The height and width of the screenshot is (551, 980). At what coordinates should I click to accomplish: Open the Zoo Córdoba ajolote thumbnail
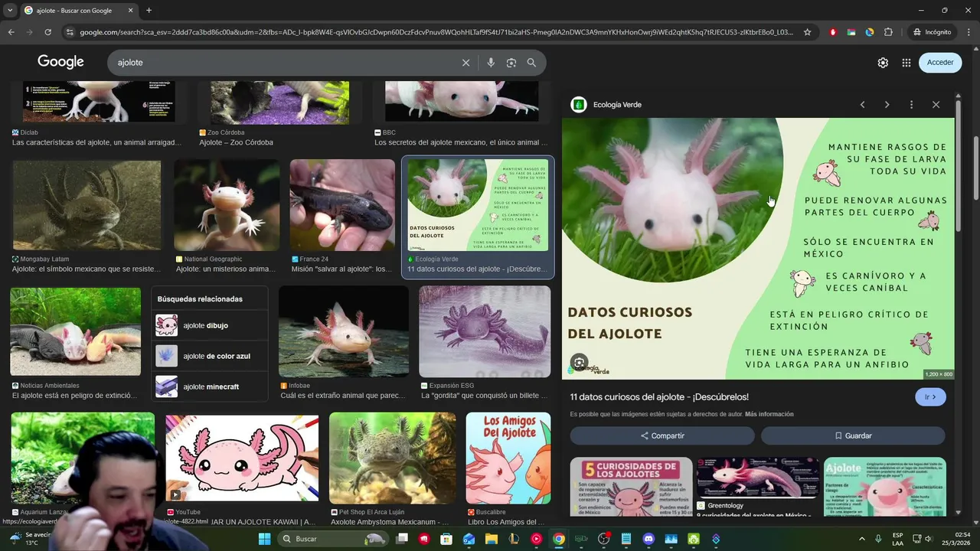point(279,103)
